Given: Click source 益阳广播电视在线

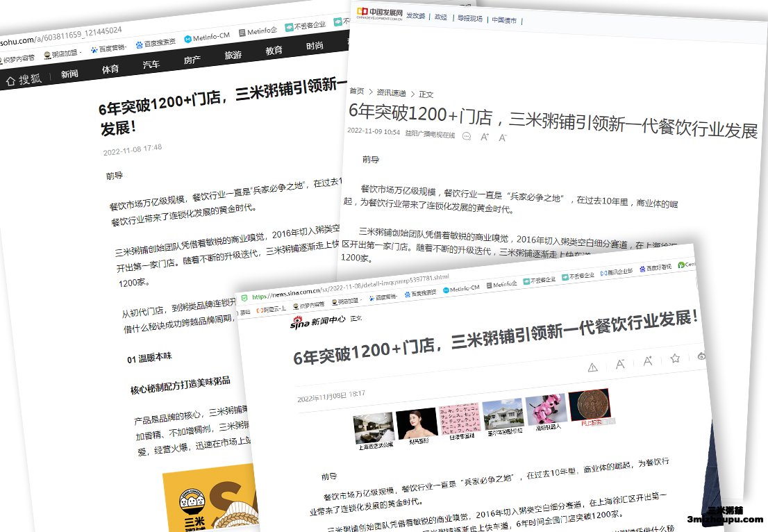Looking at the screenshot, I should tap(430, 134).
